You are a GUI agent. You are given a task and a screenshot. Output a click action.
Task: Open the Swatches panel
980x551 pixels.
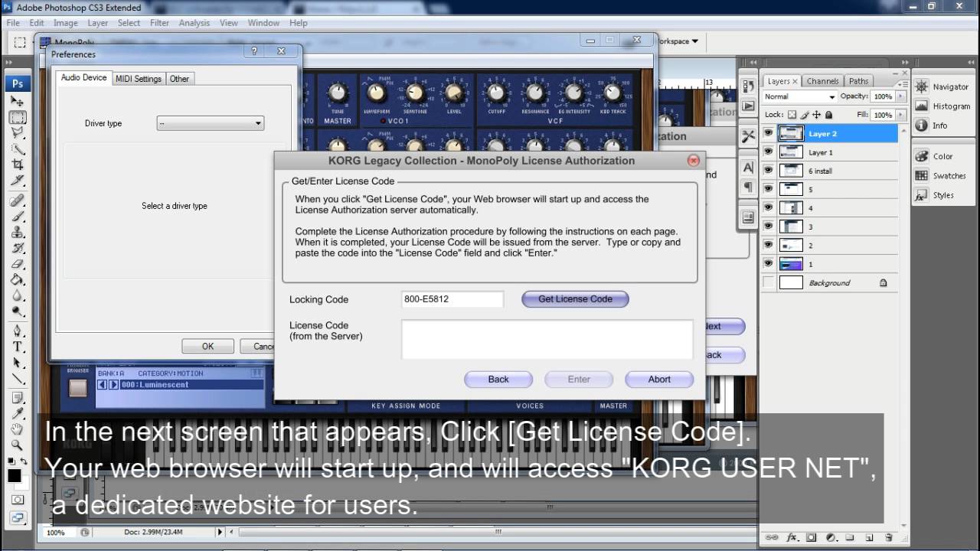pyautogui.click(x=941, y=176)
